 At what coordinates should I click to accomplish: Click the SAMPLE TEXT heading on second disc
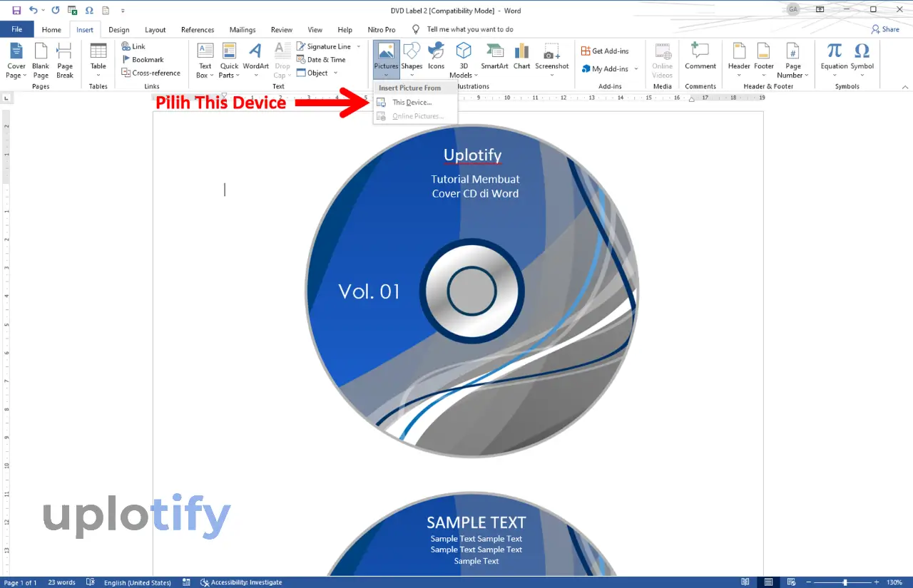coord(476,522)
